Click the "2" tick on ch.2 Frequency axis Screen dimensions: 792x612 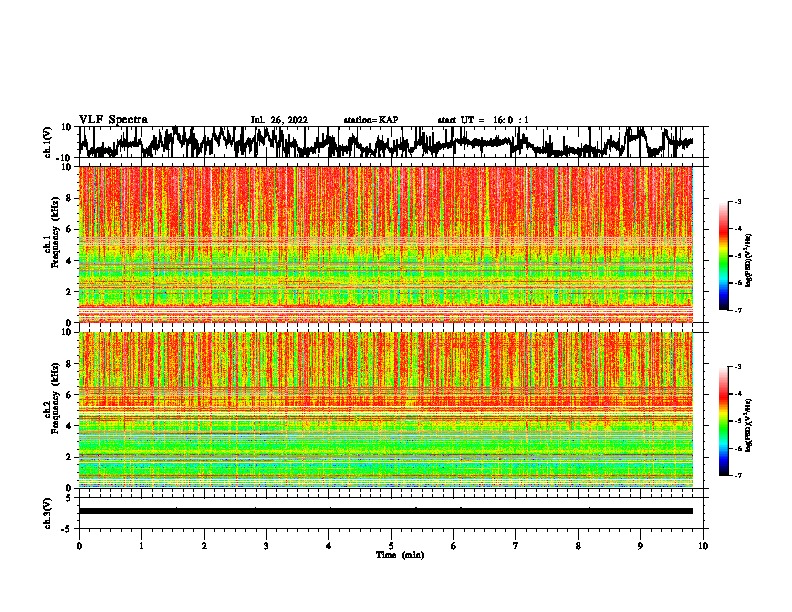pos(70,457)
